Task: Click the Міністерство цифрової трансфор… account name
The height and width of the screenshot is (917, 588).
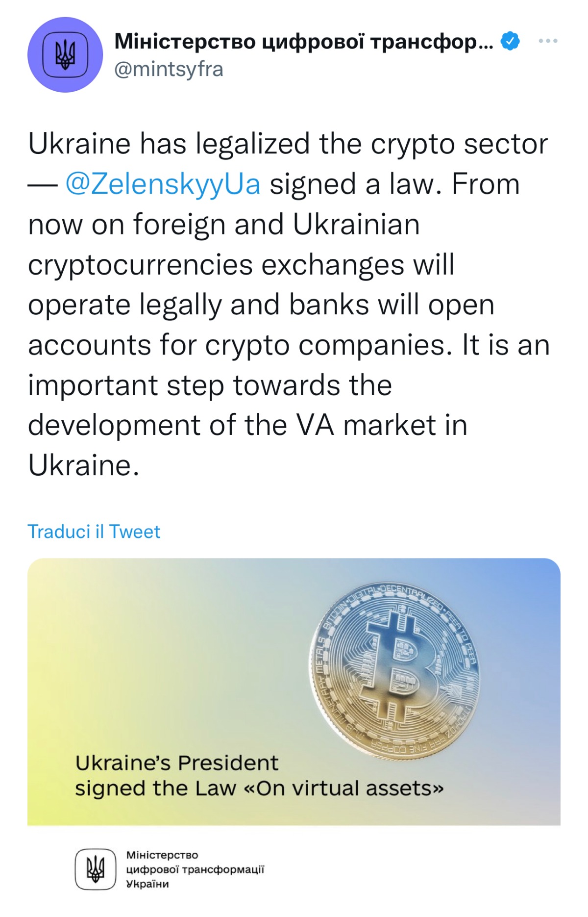Action: [303, 42]
